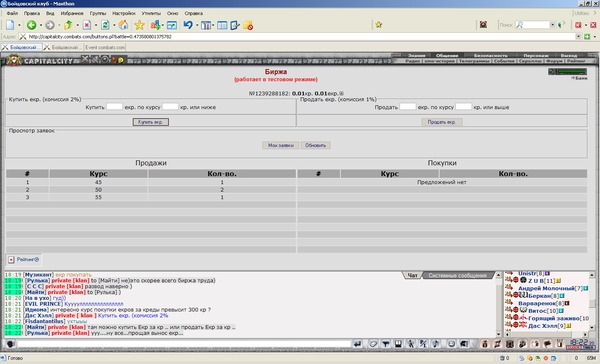This screenshot has height=364, width=600.
Task: Open dropdown arrow next to New page icon
Action: coord(19,25)
